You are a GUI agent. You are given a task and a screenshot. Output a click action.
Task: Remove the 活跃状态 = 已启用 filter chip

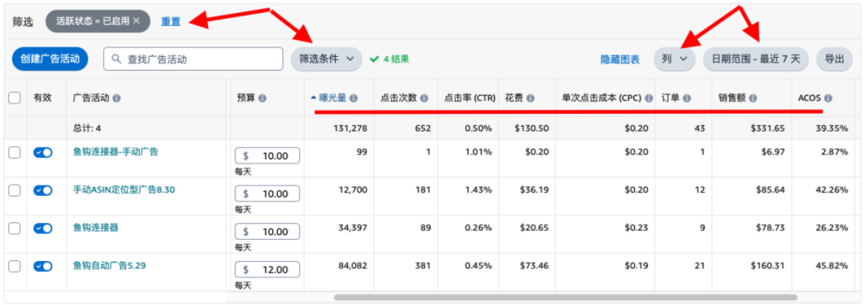click(x=137, y=21)
